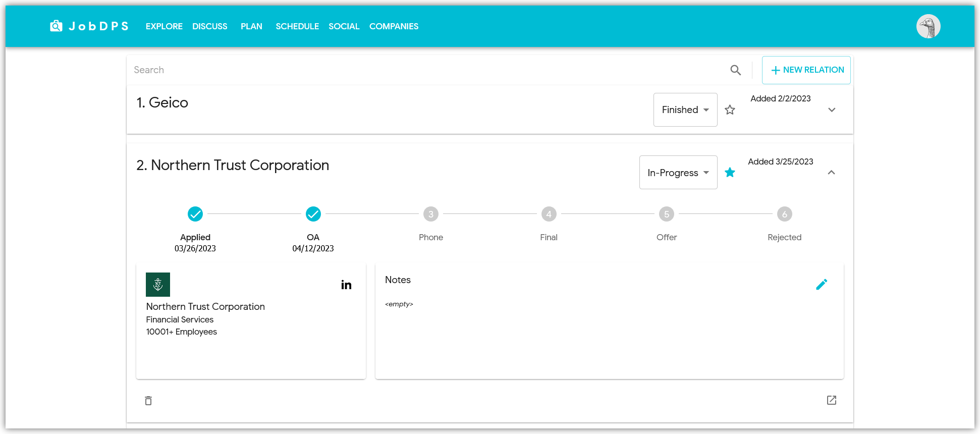Click the search magnifier icon
The height and width of the screenshot is (434, 980).
tap(735, 70)
